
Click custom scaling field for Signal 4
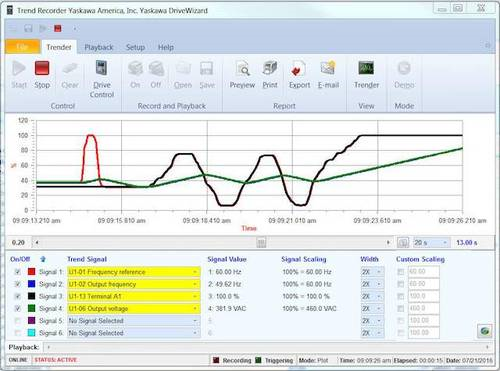pyautogui.click(x=424, y=309)
